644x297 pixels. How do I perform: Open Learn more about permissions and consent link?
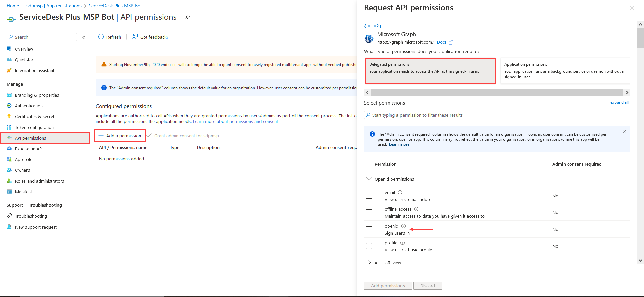pyautogui.click(x=235, y=122)
